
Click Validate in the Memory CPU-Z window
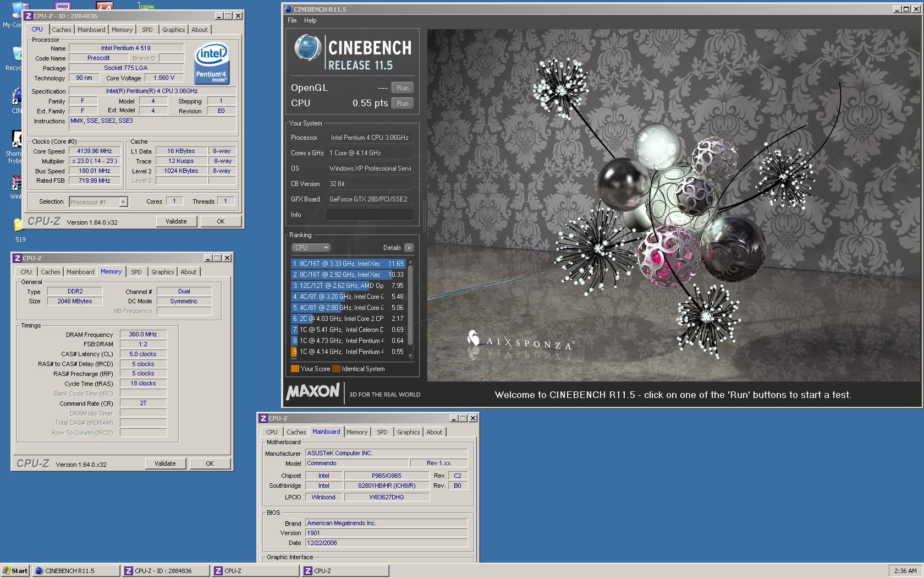(x=165, y=464)
